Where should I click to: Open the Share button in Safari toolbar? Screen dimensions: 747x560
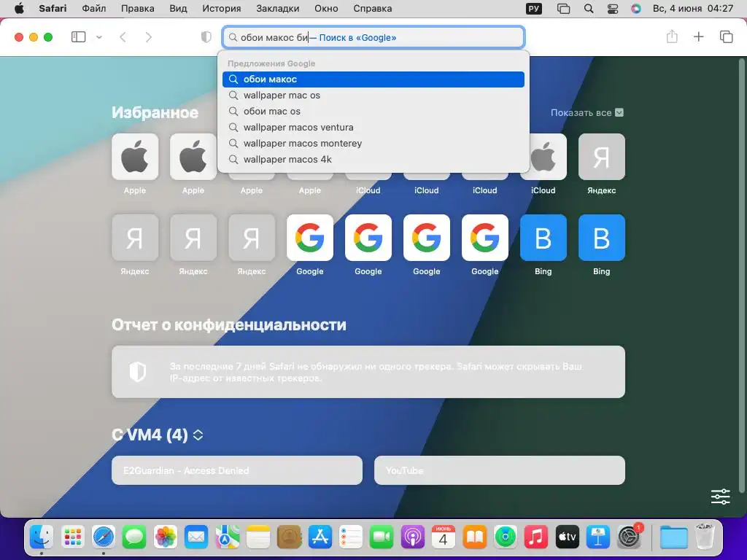tap(672, 36)
